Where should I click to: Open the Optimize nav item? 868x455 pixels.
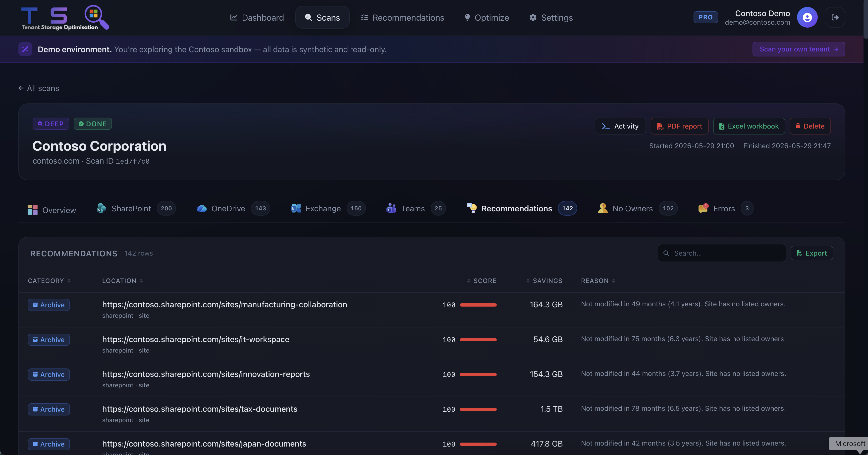pyautogui.click(x=487, y=17)
